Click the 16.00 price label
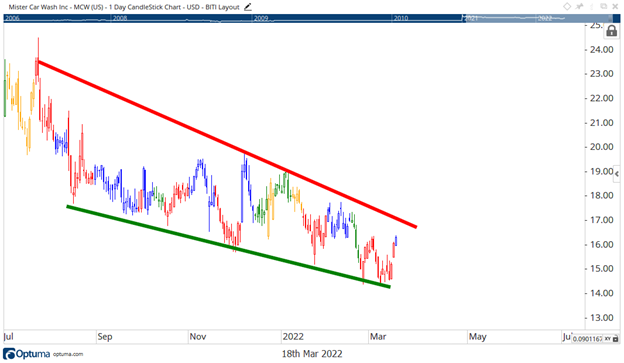This screenshot has height=363, width=624. tap(601, 244)
